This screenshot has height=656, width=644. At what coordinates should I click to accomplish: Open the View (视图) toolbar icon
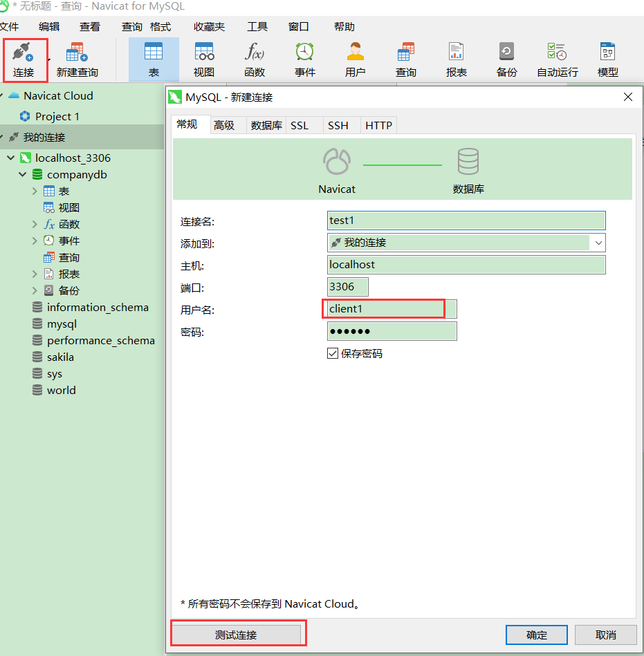pyautogui.click(x=204, y=60)
